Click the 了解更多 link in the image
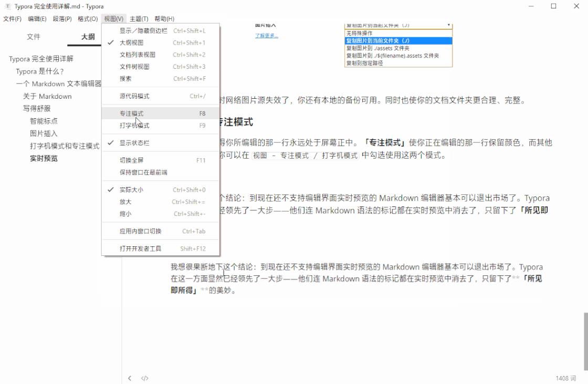The height and width of the screenshot is (384, 588). 267,36
